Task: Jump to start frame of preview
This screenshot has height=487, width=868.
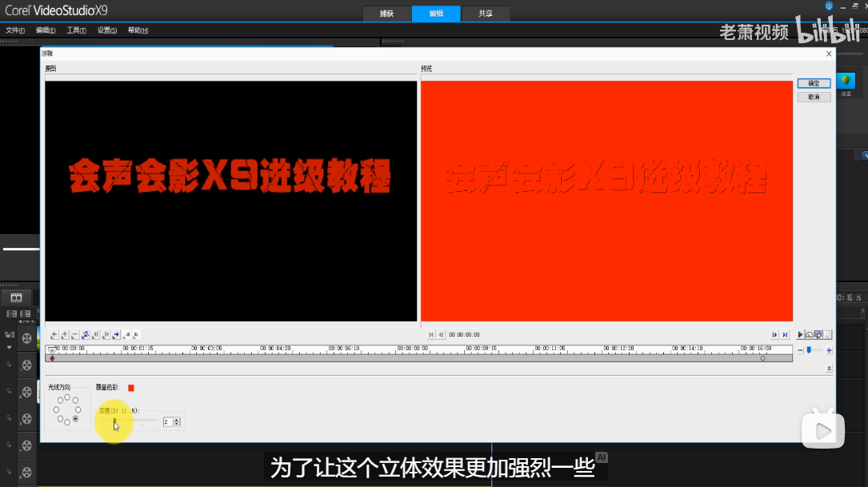Action: (431, 335)
